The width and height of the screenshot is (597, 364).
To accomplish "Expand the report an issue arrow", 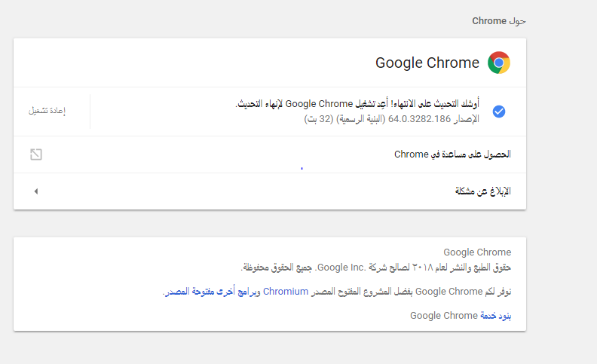I will tap(35, 191).
